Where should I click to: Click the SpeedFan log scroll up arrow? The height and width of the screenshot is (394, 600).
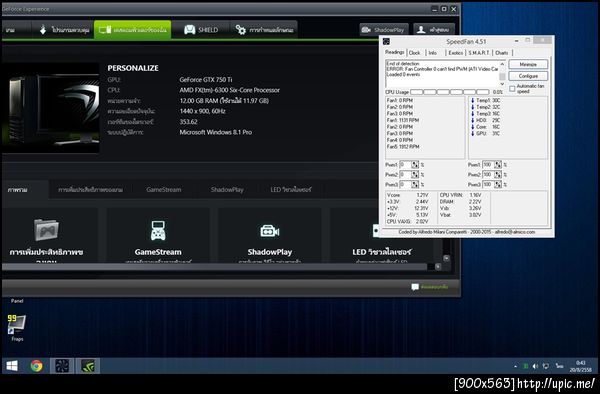tap(502, 63)
